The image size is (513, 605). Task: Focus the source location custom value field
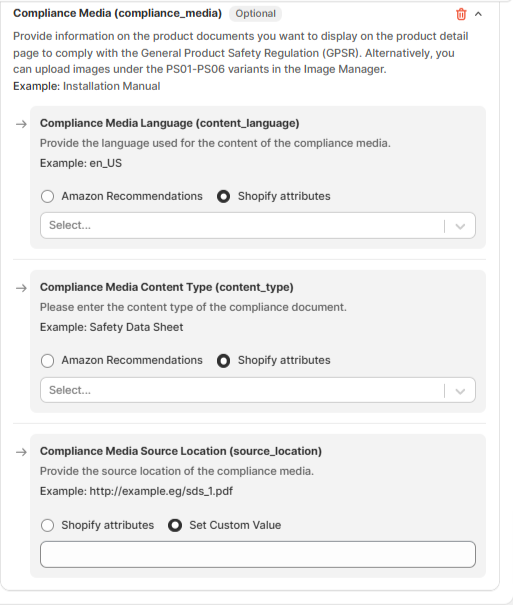tap(258, 554)
